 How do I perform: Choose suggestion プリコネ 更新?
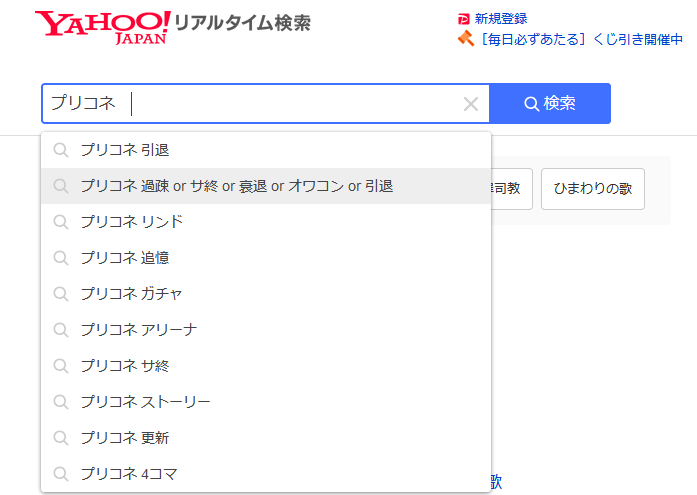point(266,438)
